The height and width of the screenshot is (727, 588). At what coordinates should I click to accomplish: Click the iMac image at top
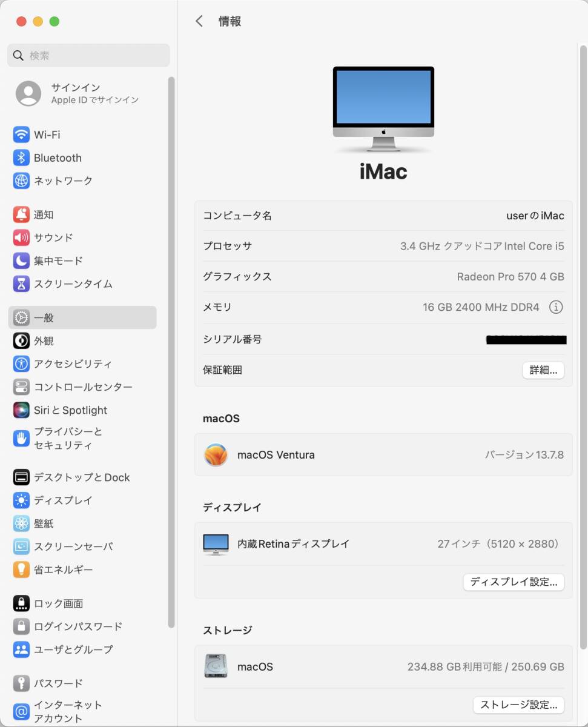383,109
